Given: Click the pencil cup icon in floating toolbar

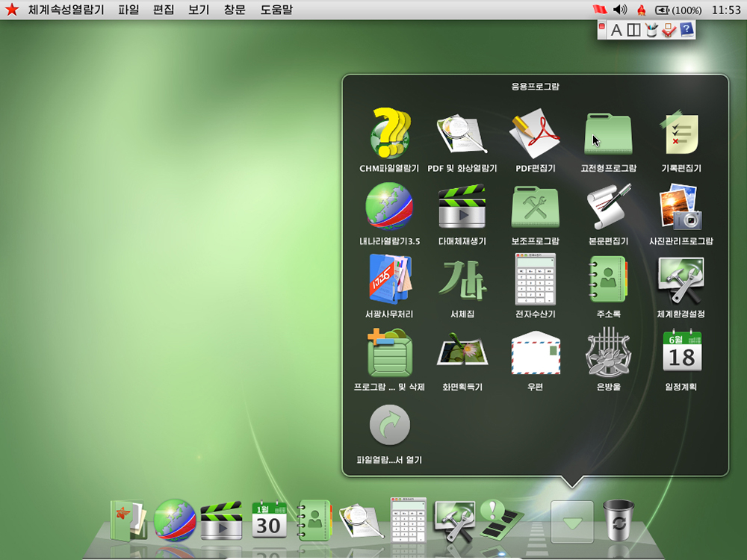Looking at the screenshot, I should pos(651,30).
